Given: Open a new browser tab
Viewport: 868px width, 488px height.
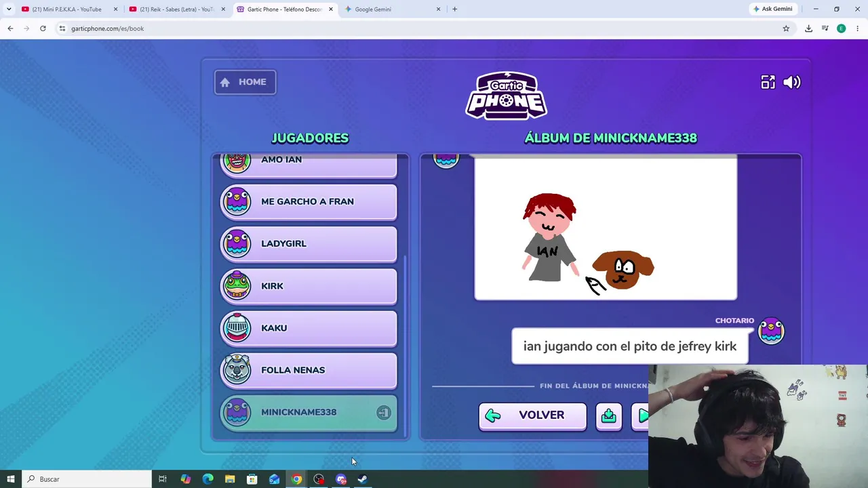Looking at the screenshot, I should (454, 9).
